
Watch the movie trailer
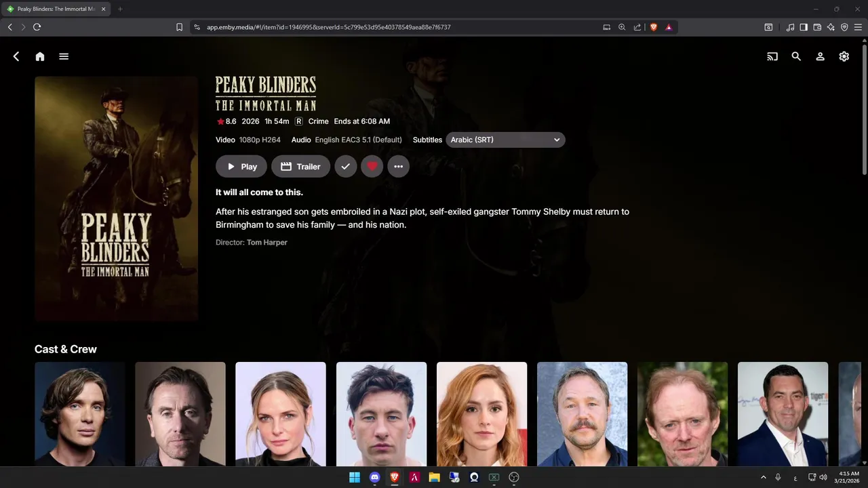(x=300, y=166)
